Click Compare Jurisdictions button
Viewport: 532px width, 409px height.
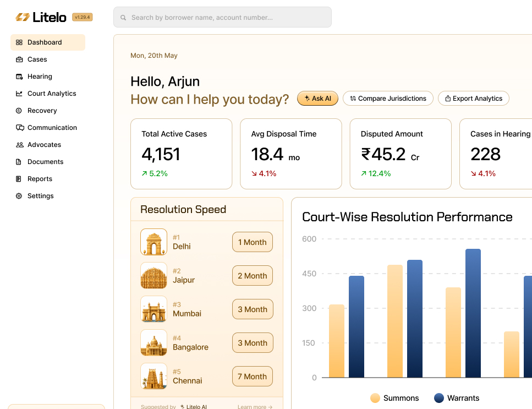point(388,99)
